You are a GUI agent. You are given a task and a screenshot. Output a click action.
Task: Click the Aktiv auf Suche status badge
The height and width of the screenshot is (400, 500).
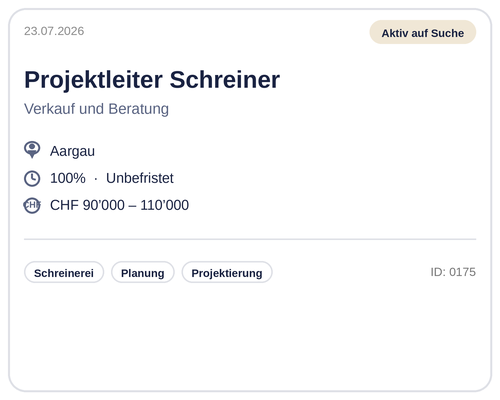coord(423,32)
